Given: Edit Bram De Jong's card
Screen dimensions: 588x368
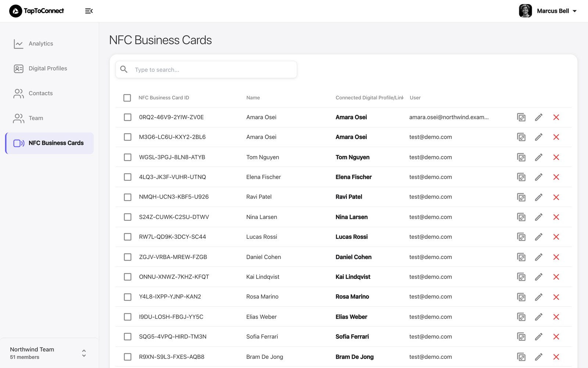Looking at the screenshot, I should 539,357.
